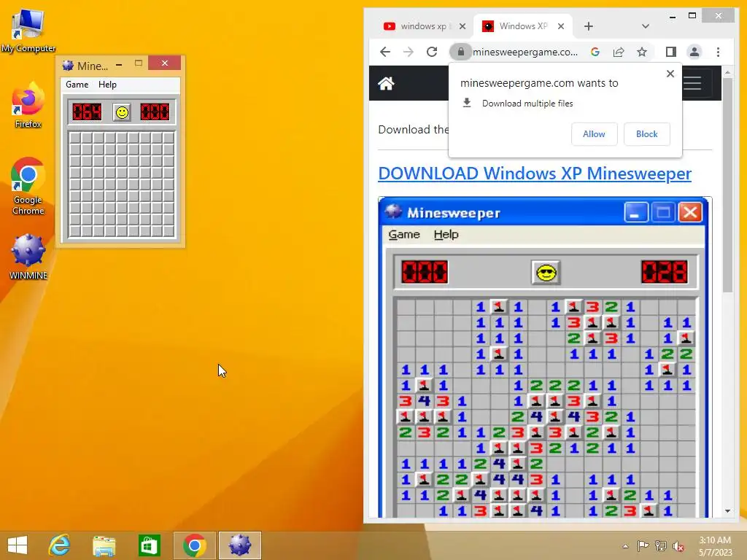The width and height of the screenshot is (747, 560).
Task: Click the mine counter display showing 064
Action: click(87, 112)
